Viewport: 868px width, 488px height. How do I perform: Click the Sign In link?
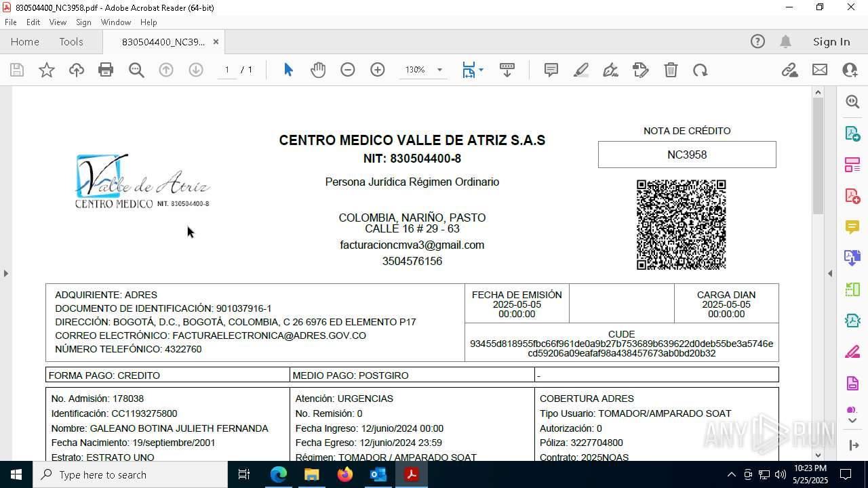(x=831, y=41)
